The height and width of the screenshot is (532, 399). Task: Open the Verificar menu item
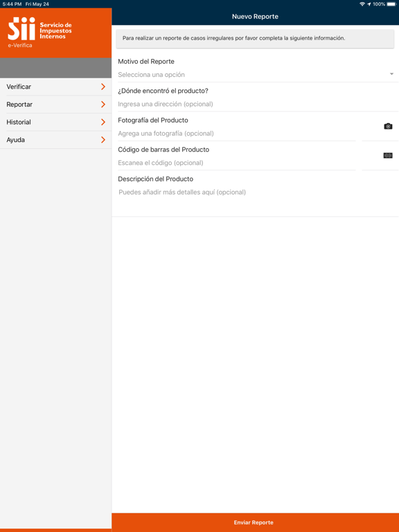(55, 87)
